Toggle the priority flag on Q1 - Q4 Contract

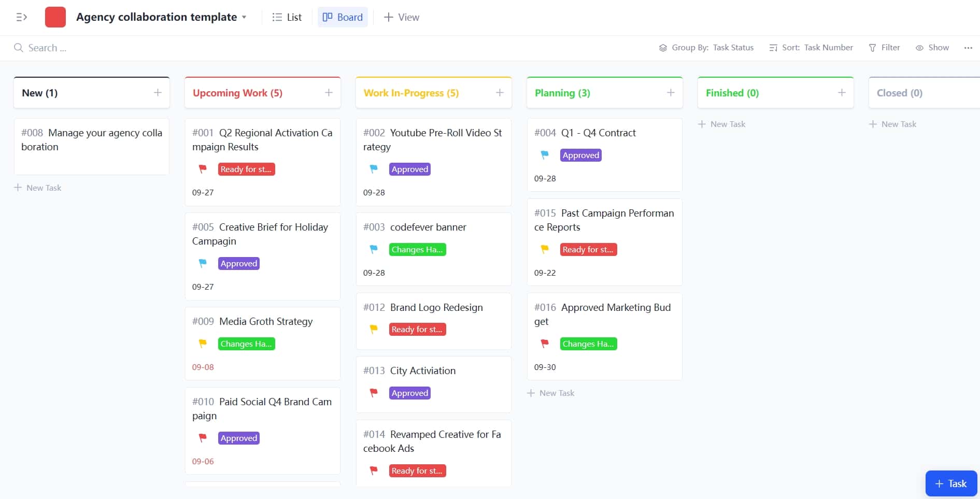(544, 154)
